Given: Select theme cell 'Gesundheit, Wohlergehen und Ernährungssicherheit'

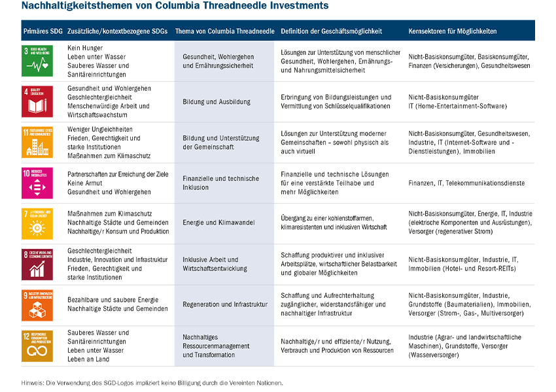Looking at the screenshot, I should point(218,61).
